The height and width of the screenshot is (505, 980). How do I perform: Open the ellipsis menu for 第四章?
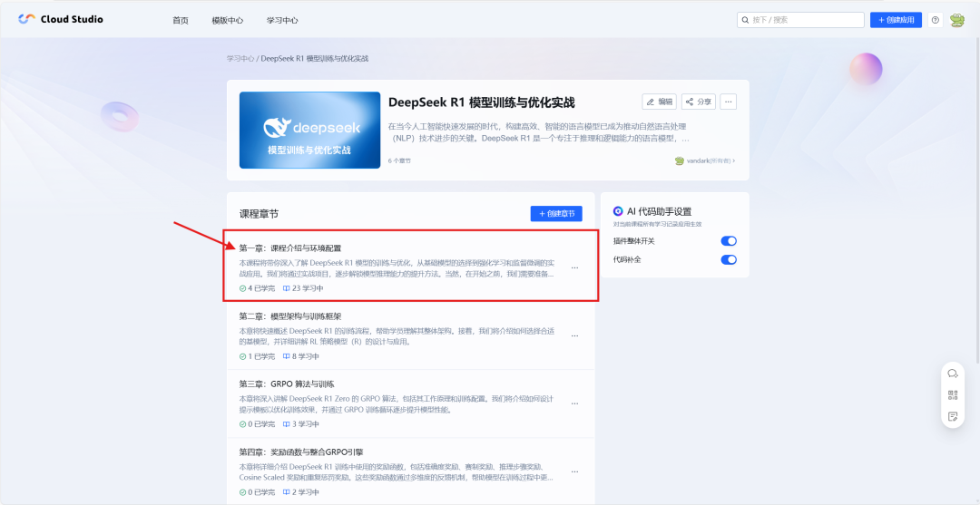(574, 471)
